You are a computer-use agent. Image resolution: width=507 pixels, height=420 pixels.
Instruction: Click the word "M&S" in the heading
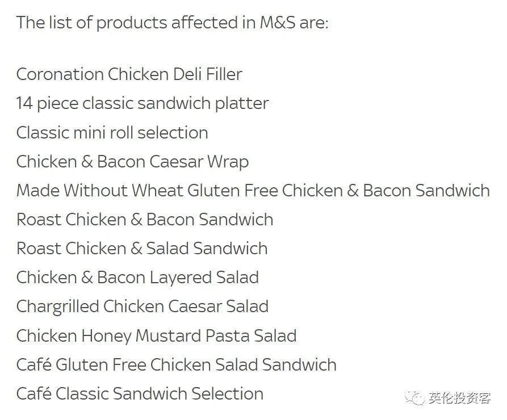point(278,23)
